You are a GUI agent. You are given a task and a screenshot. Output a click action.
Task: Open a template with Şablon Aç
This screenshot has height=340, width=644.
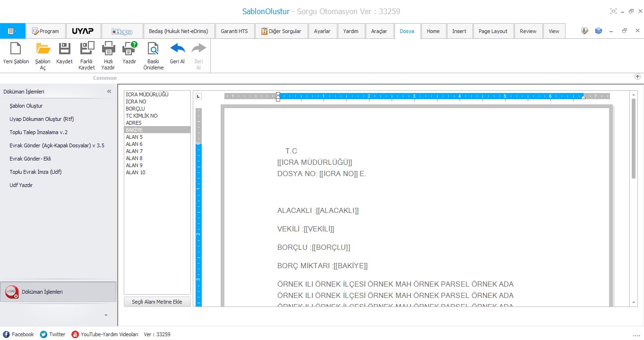pyautogui.click(x=43, y=56)
